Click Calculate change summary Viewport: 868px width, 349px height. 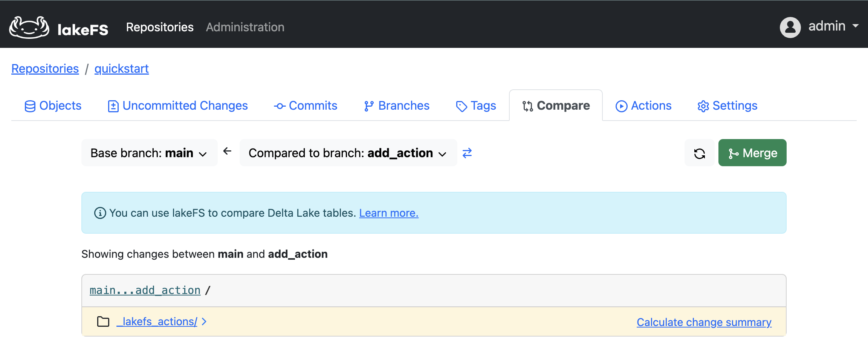click(703, 322)
